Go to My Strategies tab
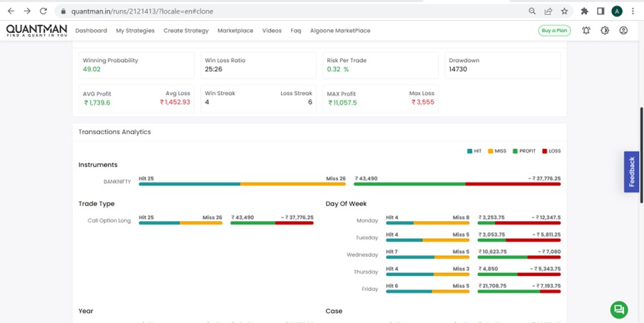Image resolution: width=644 pixels, height=323 pixels. pyautogui.click(x=135, y=31)
